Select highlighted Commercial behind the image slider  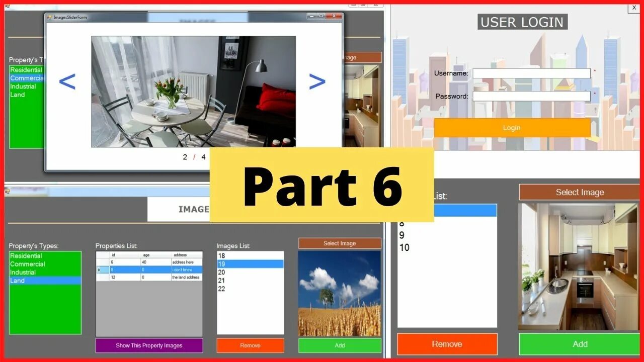tap(27, 78)
